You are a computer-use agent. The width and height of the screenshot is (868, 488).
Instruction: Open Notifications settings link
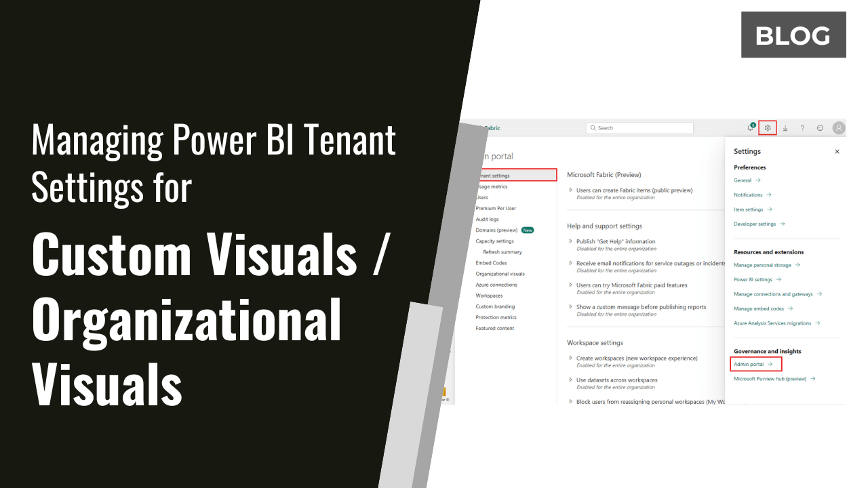click(x=753, y=195)
